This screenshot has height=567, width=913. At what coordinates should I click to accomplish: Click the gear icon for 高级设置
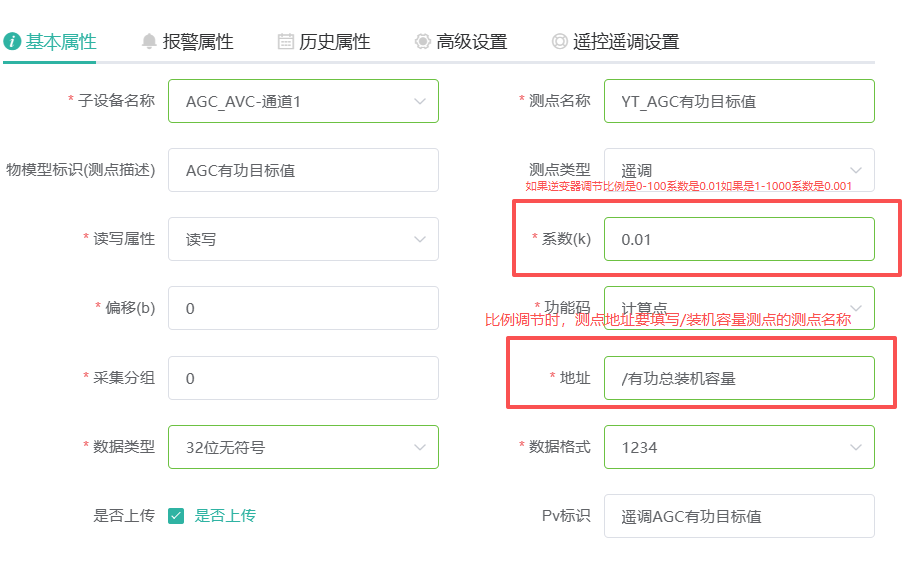click(x=422, y=41)
